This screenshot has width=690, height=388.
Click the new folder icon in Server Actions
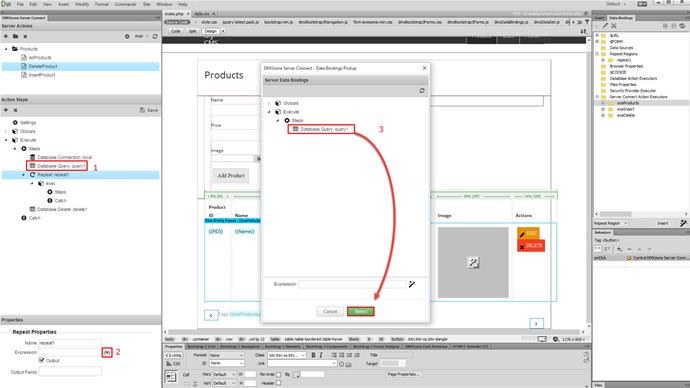15,36
